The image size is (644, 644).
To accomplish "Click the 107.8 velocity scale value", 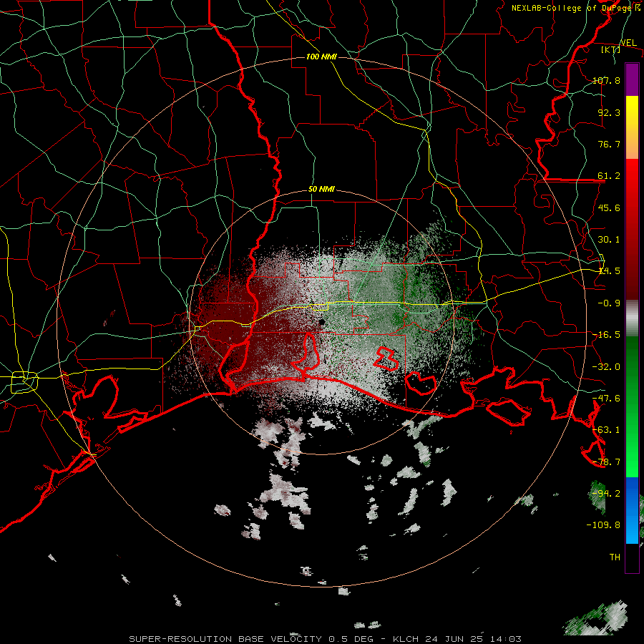I will click(x=606, y=80).
